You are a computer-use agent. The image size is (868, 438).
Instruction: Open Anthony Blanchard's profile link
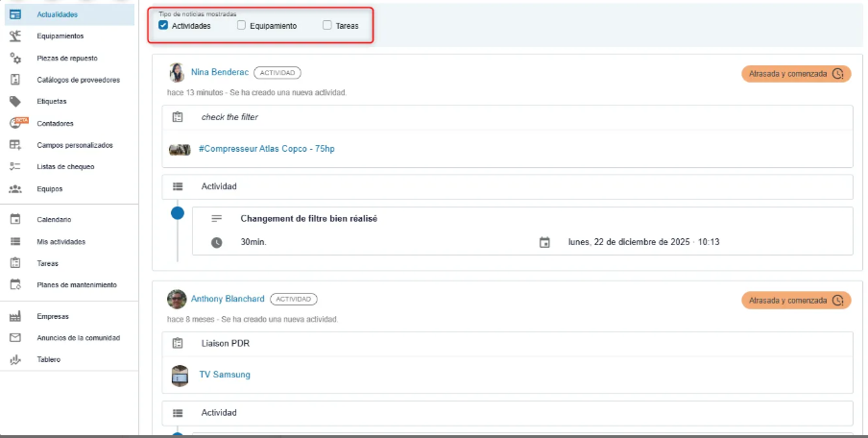227,299
